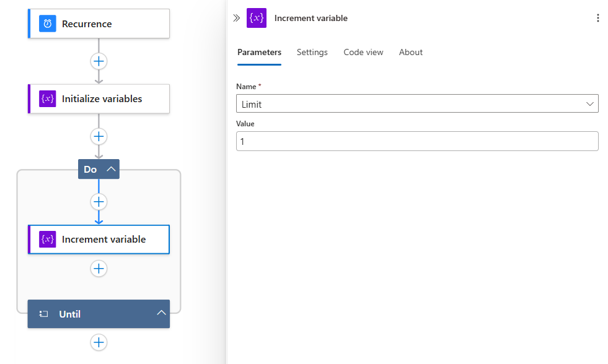This screenshot has height=364, width=608.
Task: Collapse the Until block via its chevron
Action: [x=161, y=313]
